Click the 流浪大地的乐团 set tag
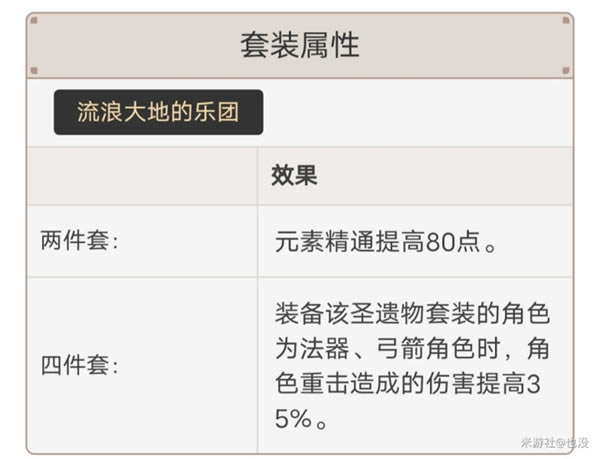The height and width of the screenshot is (459, 600). pyautogui.click(x=158, y=112)
